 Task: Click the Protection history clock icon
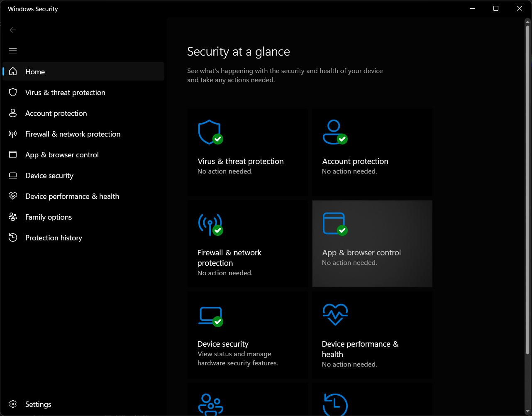click(13, 237)
